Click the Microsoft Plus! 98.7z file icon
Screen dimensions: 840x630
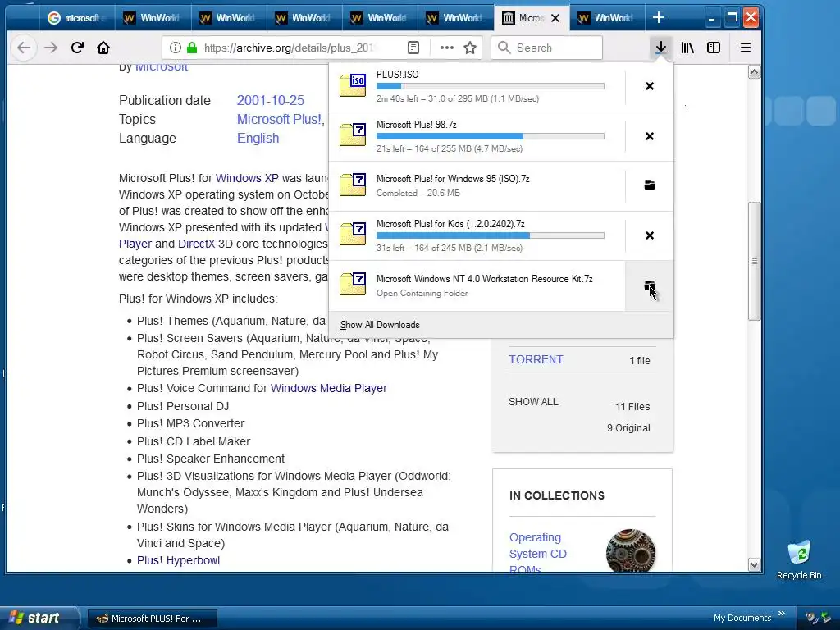click(x=353, y=135)
